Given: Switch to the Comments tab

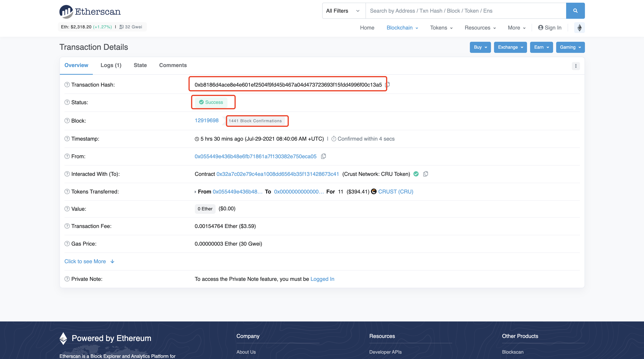Looking at the screenshot, I should (173, 65).
